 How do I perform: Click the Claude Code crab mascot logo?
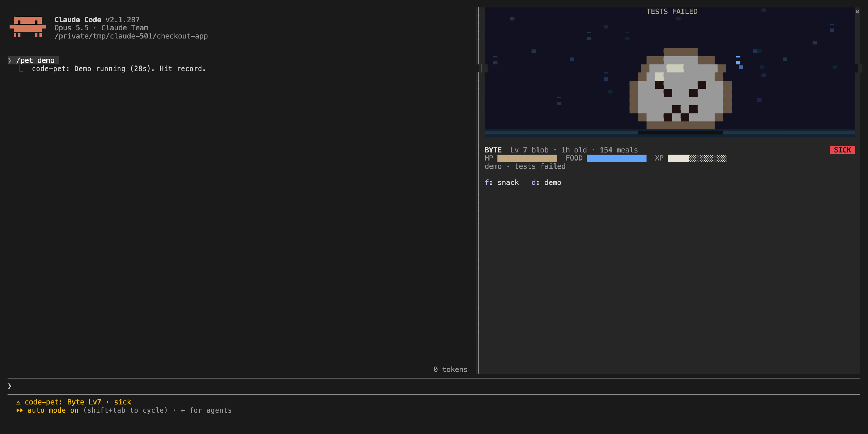coord(28,26)
